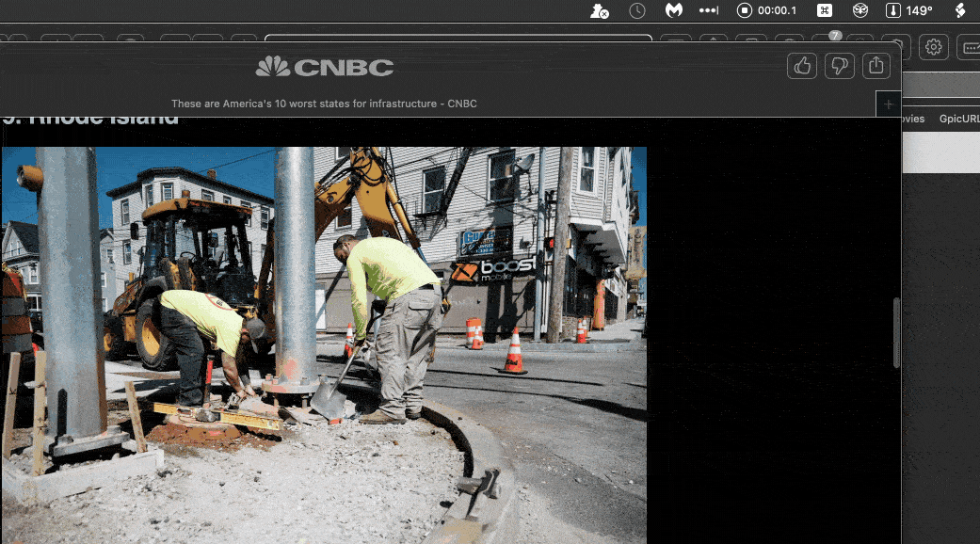Screen dimensions: 980x544
Task: Give the CNBC article a thumbs up
Action: tap(801, 66)
